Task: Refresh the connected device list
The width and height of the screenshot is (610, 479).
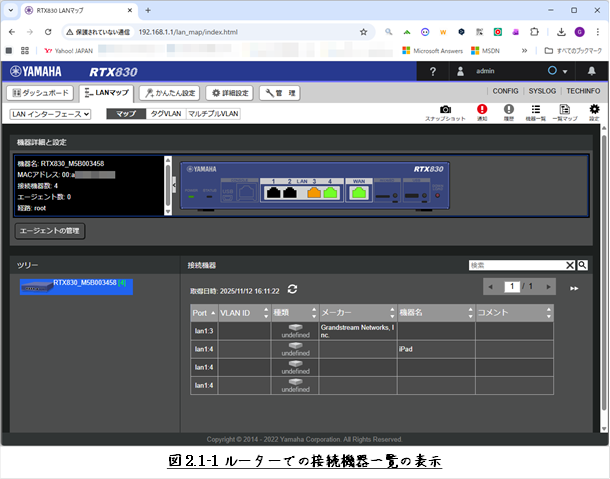Action: [292, 289]
